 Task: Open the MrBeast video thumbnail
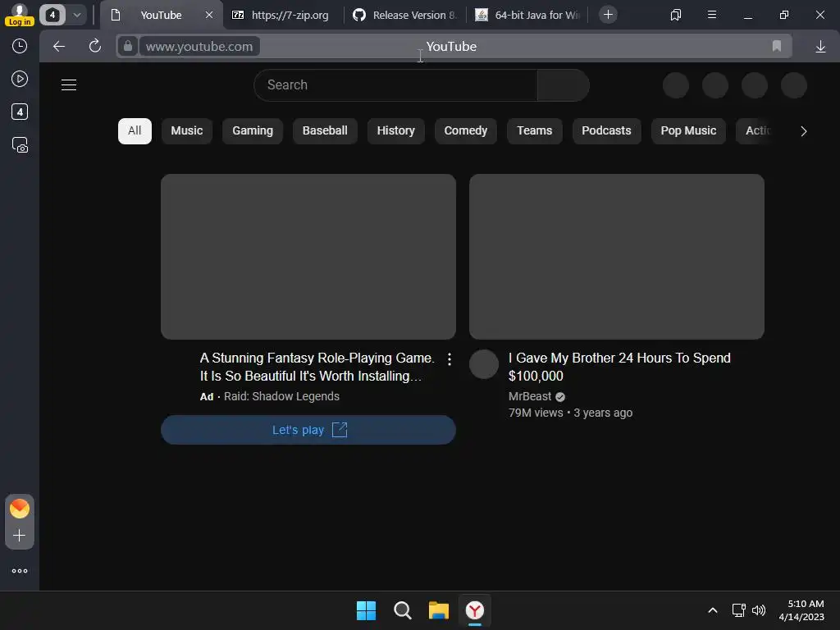pyautogui.click(x=617, y=256)
